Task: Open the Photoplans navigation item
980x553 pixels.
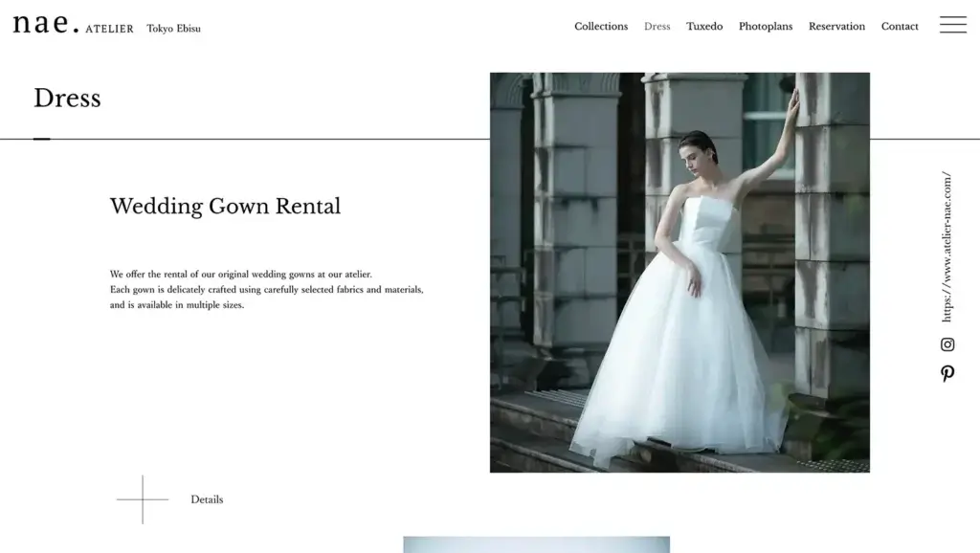Action: click(x=766, y=26)
